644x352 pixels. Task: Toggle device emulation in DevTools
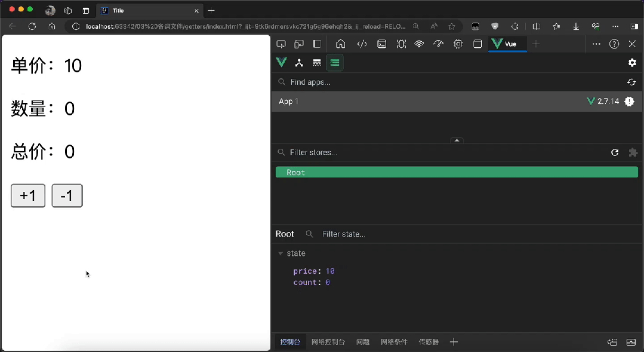[299, 44]
